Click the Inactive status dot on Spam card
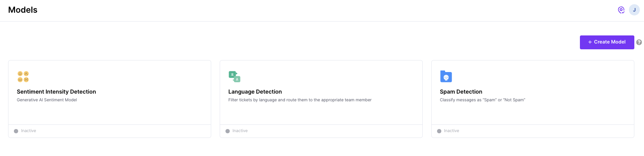The image size is (644, 156). click(x=439, y=131)
